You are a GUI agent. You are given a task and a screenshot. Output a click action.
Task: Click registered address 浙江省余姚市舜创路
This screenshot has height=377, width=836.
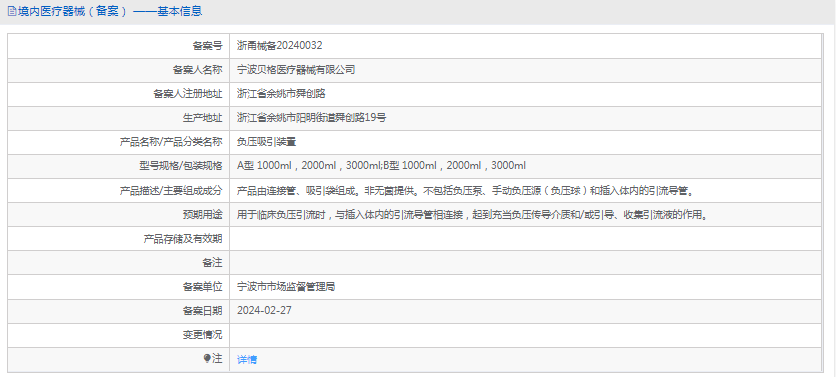click(x=281, y=94)
